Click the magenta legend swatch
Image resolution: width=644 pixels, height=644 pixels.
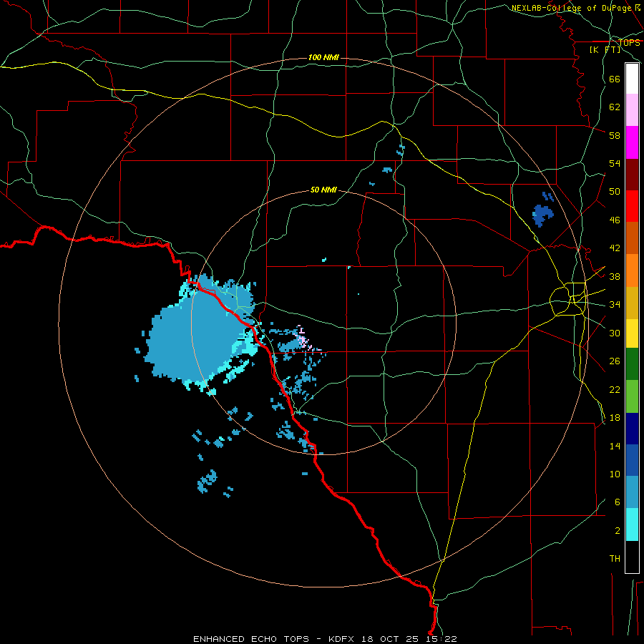(x=632, y=142)
